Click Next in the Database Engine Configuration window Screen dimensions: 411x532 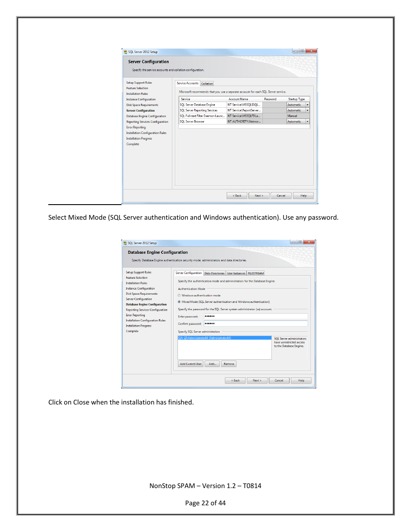(x=257, y=380)
